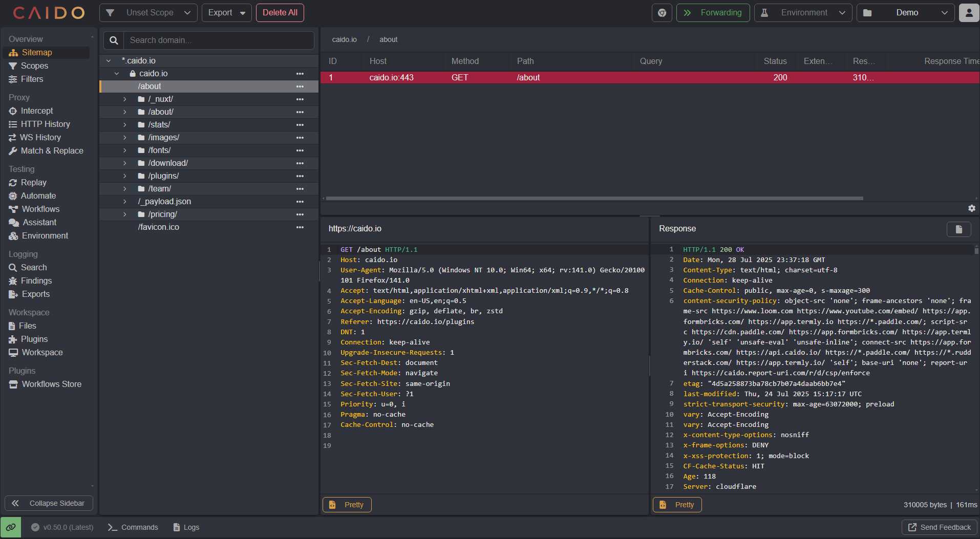Open Match & Replace panel

tap(51, 150)
